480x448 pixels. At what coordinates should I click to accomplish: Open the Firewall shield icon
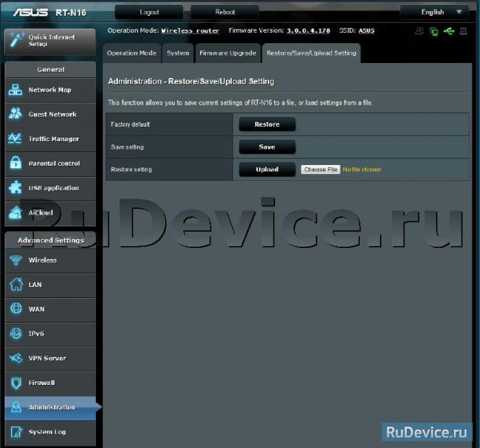(x=16, y=383)
